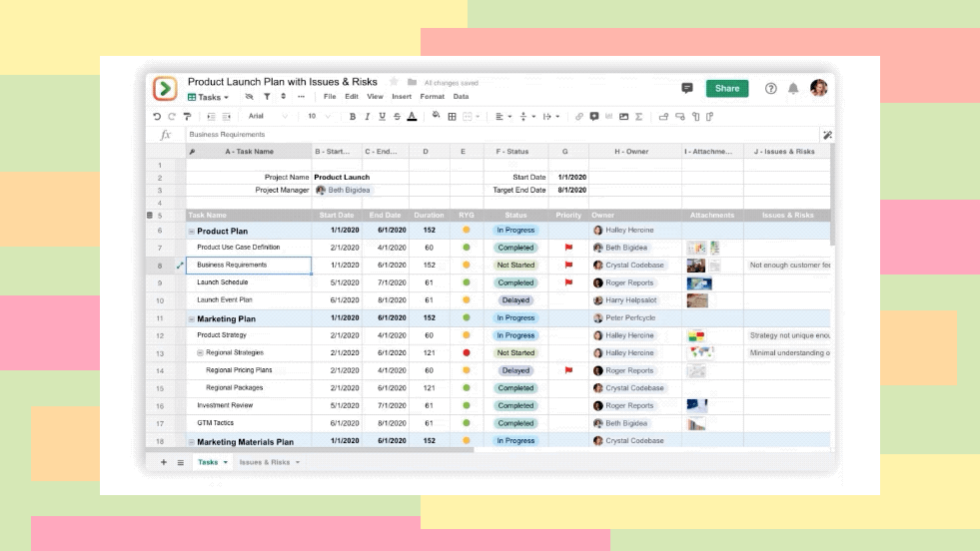980x551 pixels.
Task: Click the green Share button
Action: click(x=726, y=88)
